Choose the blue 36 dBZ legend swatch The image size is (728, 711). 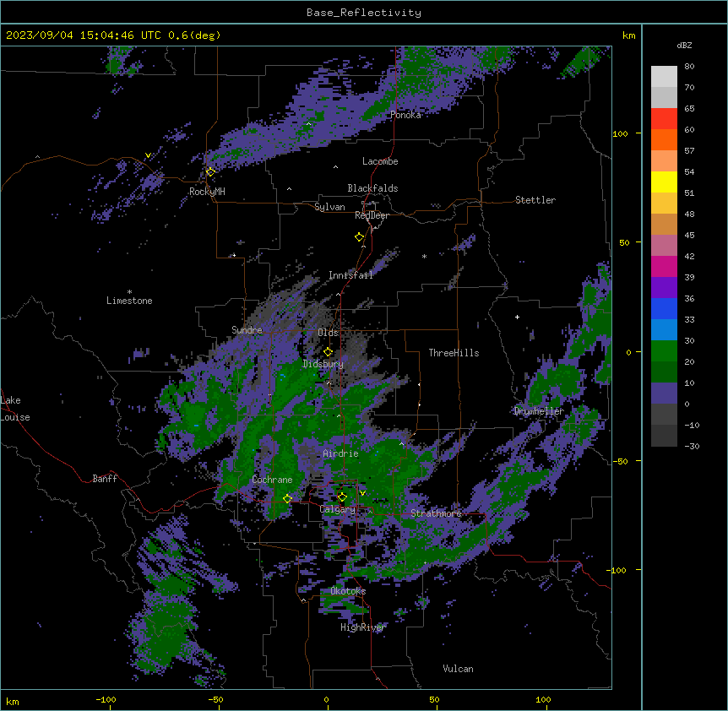click(664, 308)
